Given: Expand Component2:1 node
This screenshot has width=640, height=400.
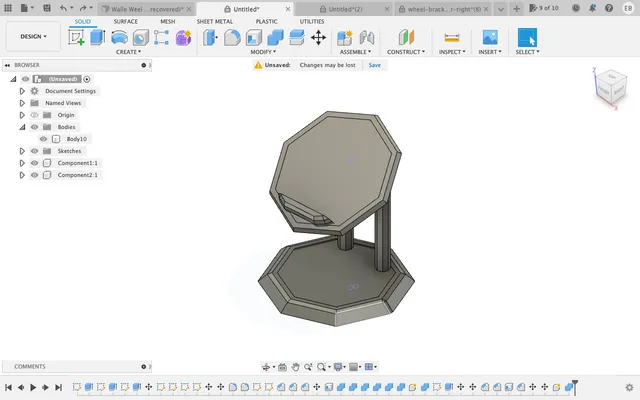Looking at the screenshot, I should [22, 175].
